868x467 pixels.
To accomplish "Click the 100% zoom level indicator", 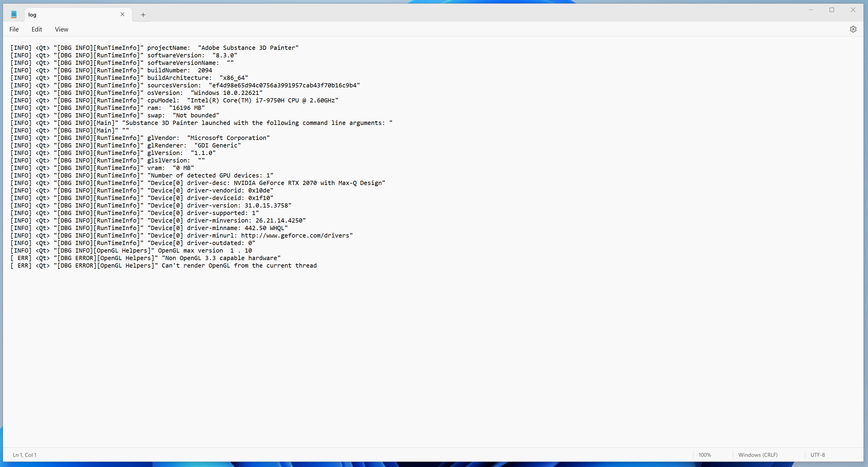I will point(704,455).
